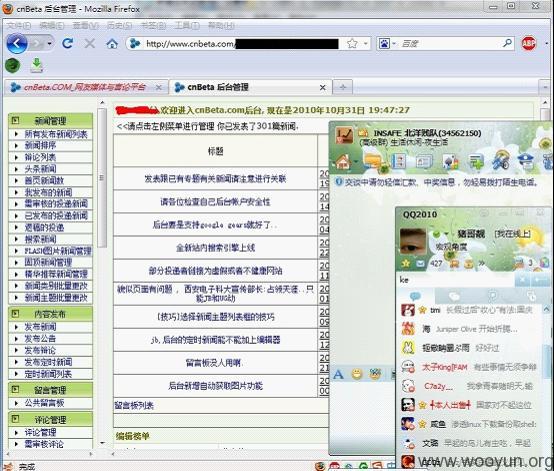Open the back-forward history dropdown arrow

click(x=49, y=43)
